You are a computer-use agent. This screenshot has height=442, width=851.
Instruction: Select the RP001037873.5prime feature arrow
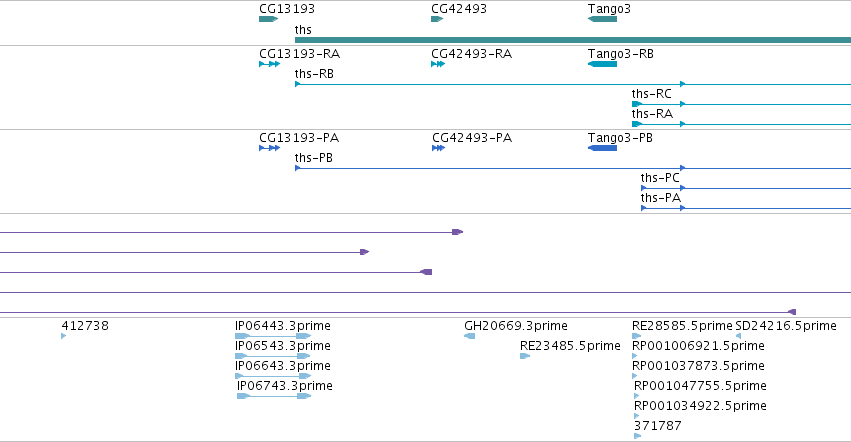pos(635,376)
